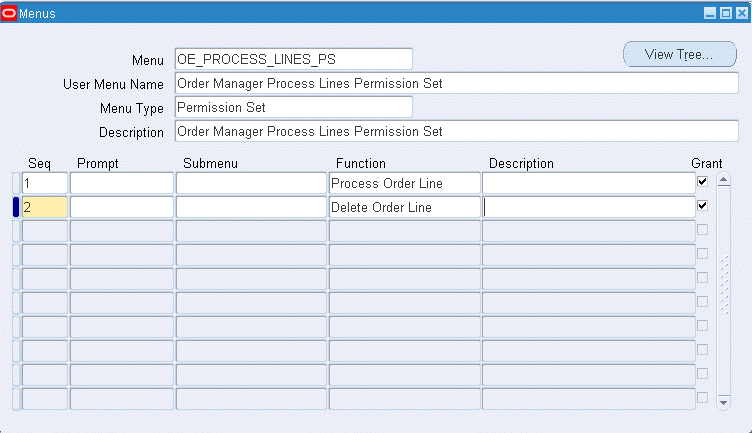This screenshot has height=433, width=752.
Task: Select the Seq field with value 1
Action: pos(45,183)
